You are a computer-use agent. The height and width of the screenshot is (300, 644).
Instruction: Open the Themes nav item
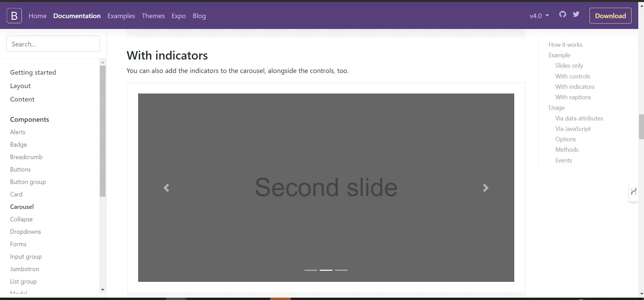click(153, 16)
